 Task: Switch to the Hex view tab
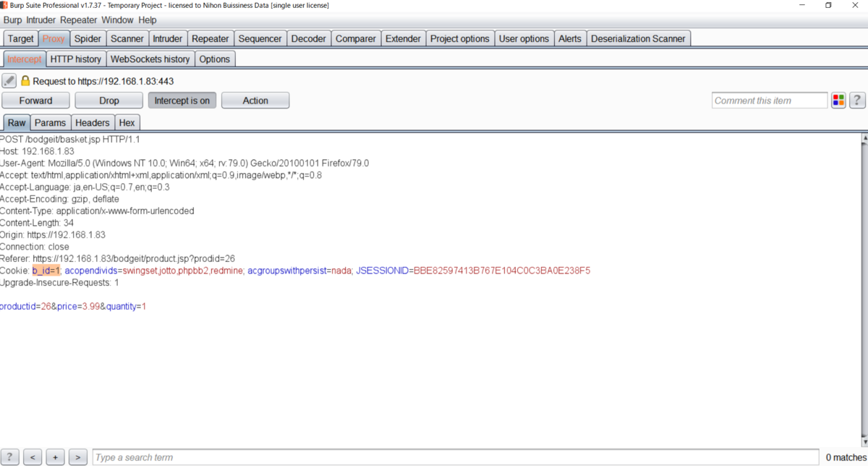[127, 123]
